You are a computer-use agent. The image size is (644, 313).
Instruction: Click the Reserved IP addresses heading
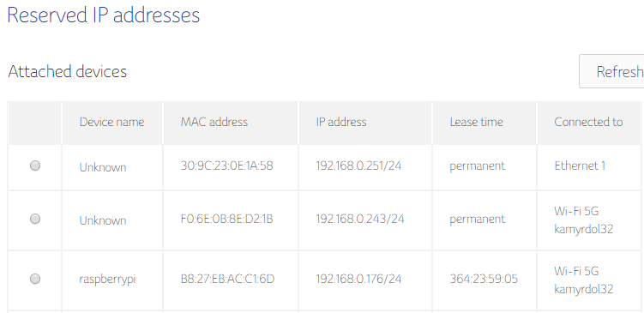[x=104, y=15]
